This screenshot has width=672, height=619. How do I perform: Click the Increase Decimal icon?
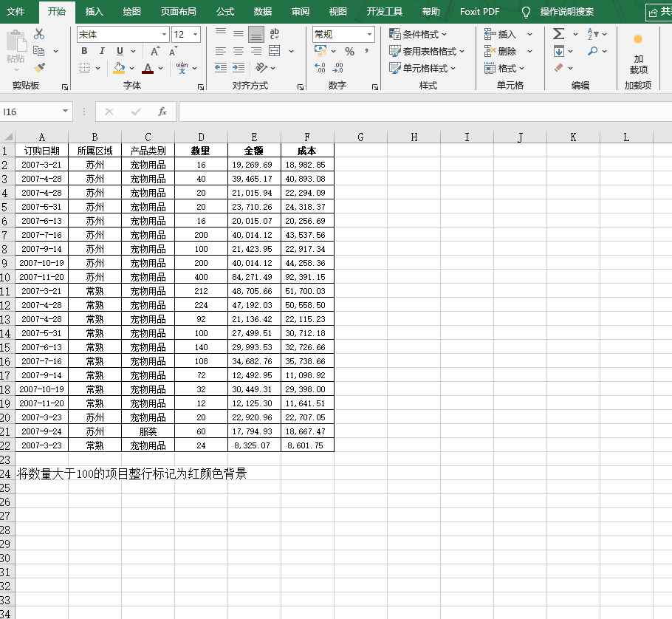320,68
